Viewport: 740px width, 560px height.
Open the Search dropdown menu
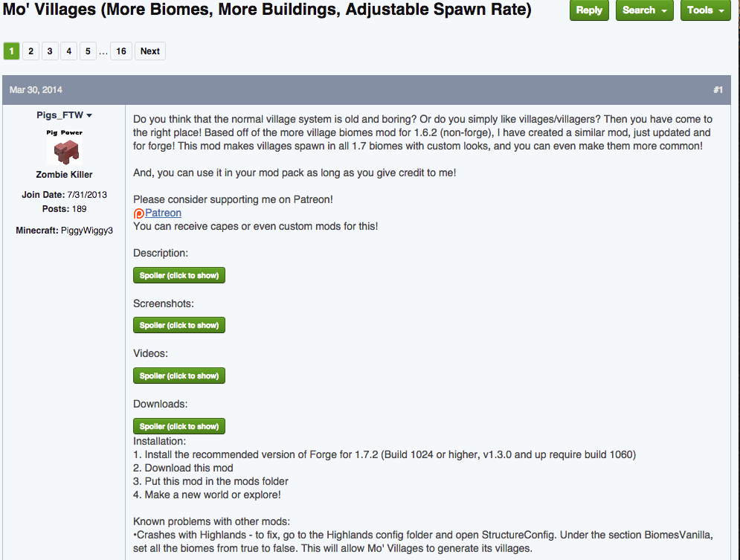click(x=644, y=10)
